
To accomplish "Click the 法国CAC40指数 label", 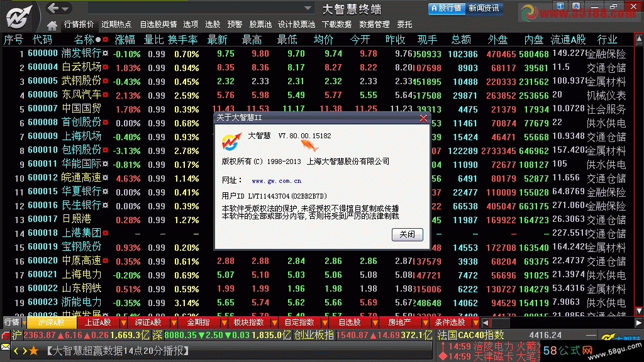I will [470, 336].
